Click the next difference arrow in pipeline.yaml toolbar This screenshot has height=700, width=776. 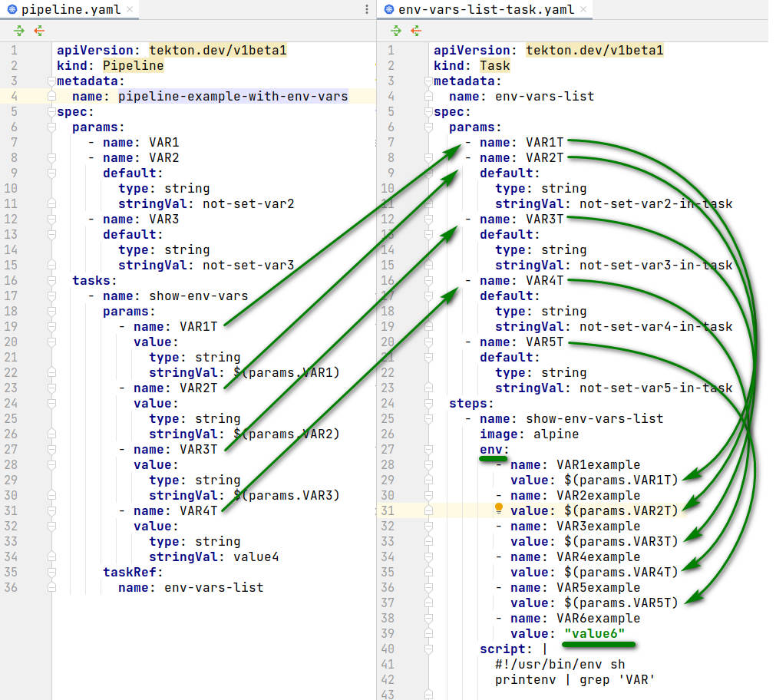coord(17,31)
